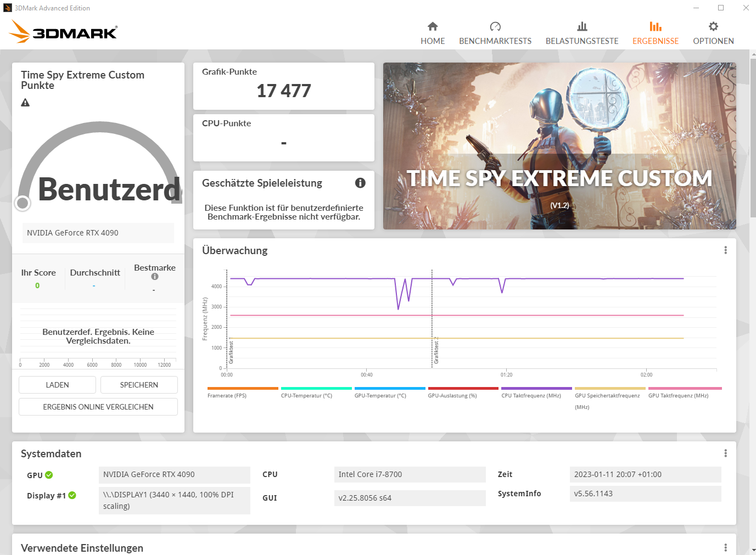
Task: Toggle the Framerate (FPS) legend entry
Action: [x=243, y=393]
